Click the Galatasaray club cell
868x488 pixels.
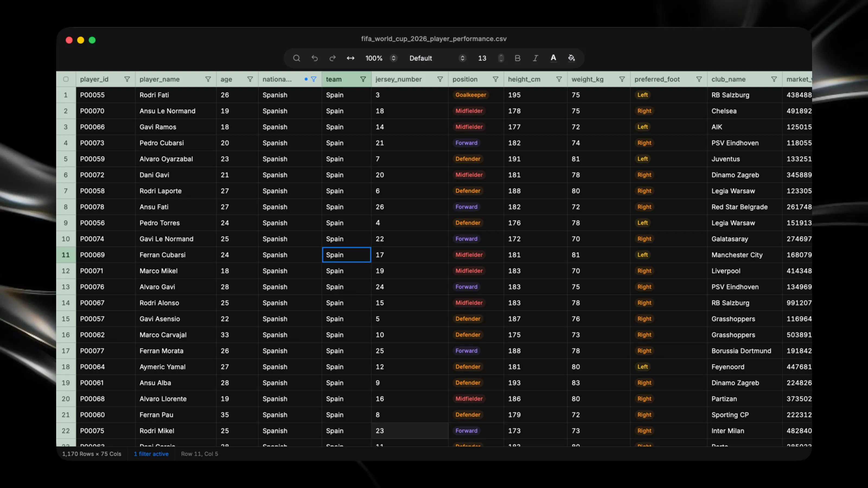(745, 239)
